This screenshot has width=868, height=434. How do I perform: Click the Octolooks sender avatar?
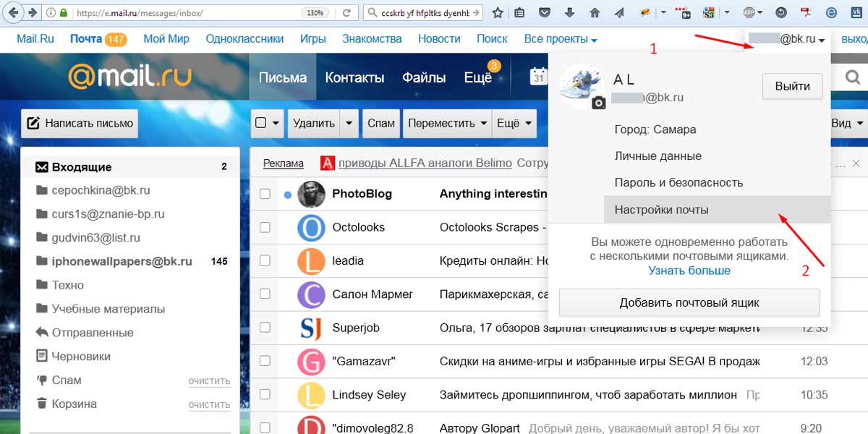311,228
